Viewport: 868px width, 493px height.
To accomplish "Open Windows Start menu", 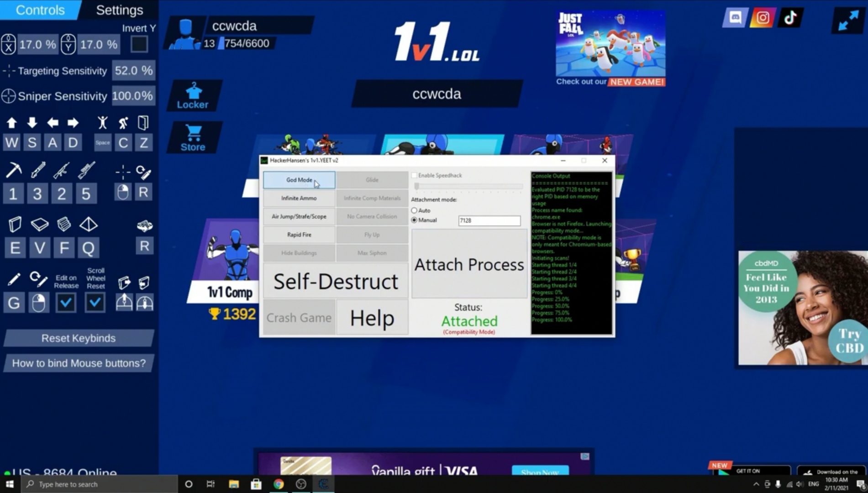I will point(10,484).
